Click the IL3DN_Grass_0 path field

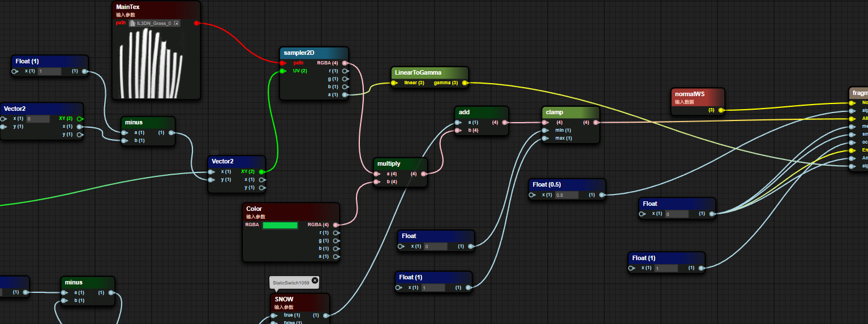tap(153, 23)
